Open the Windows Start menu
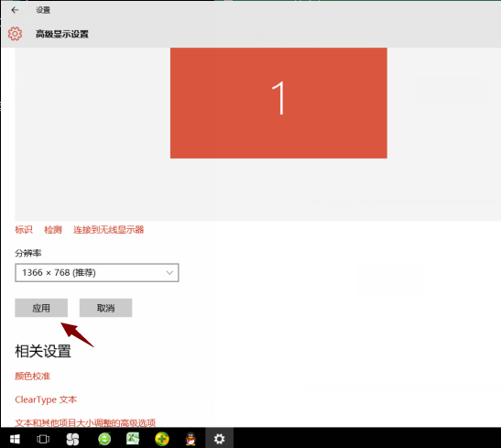Screen dimensions: 501x448 click(x=15, y=439)
